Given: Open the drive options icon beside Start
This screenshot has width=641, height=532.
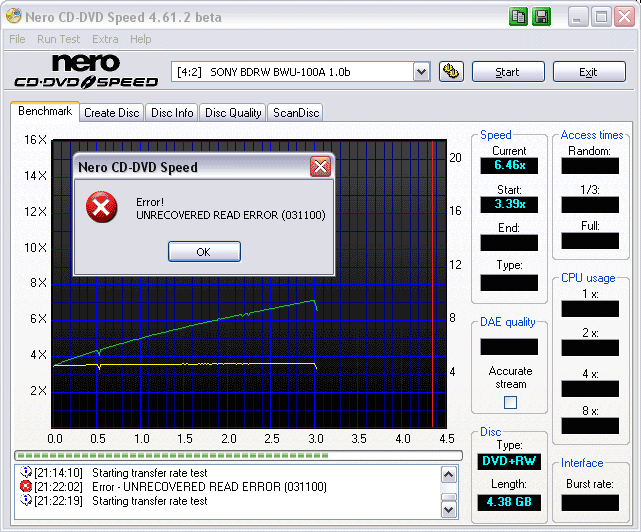Looking at the screenshot, I should click(x=451, y=72).
